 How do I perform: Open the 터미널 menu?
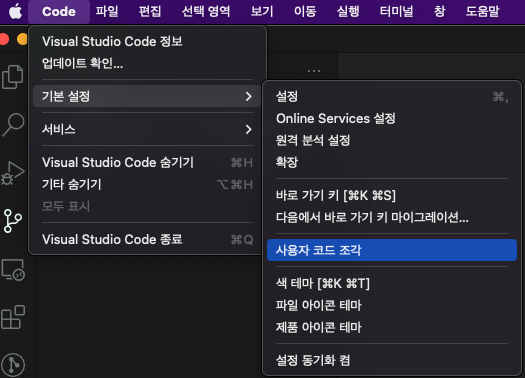(396, 12)
